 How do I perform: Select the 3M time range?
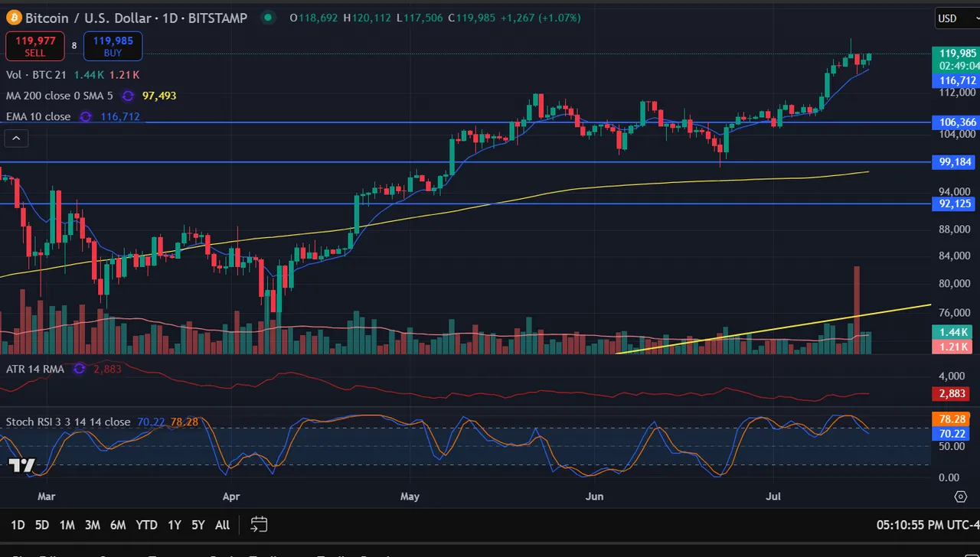pyautogui.click(x=92, y=525)
